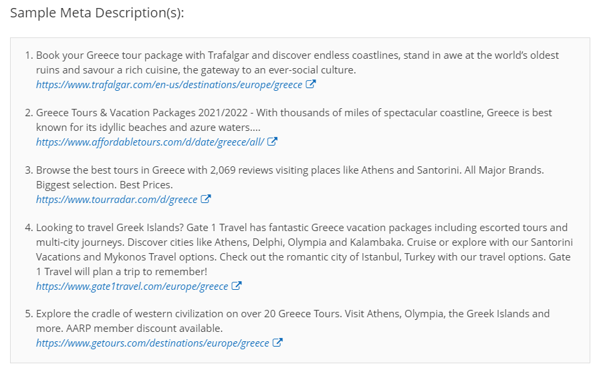Visit the tourradar.com/d/greece link

[x=117, y=200]
